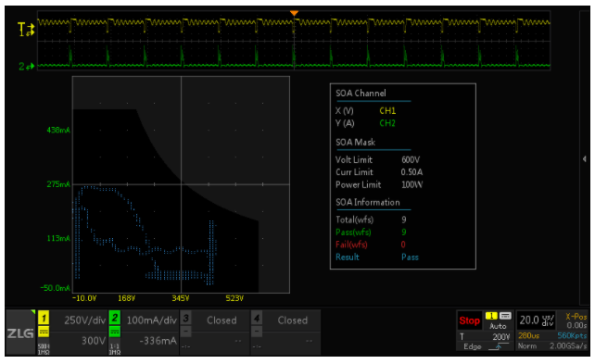Viewport: 595px width, 364px height.
Task: Open the 250V/div vertical scale setting
Action: pyautogui.click(x=84, y=320)
